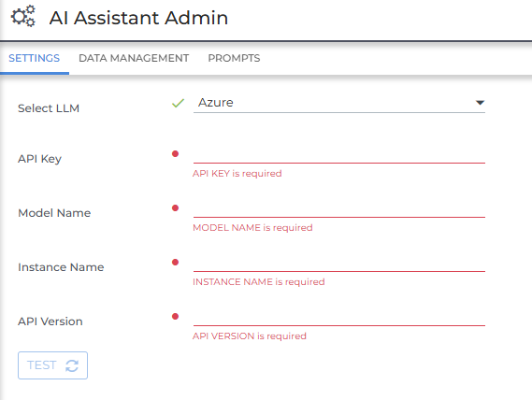Click the refresh arrows icon in TEST button
Viewport: 532px width, 400px height.
pos(72,365)
